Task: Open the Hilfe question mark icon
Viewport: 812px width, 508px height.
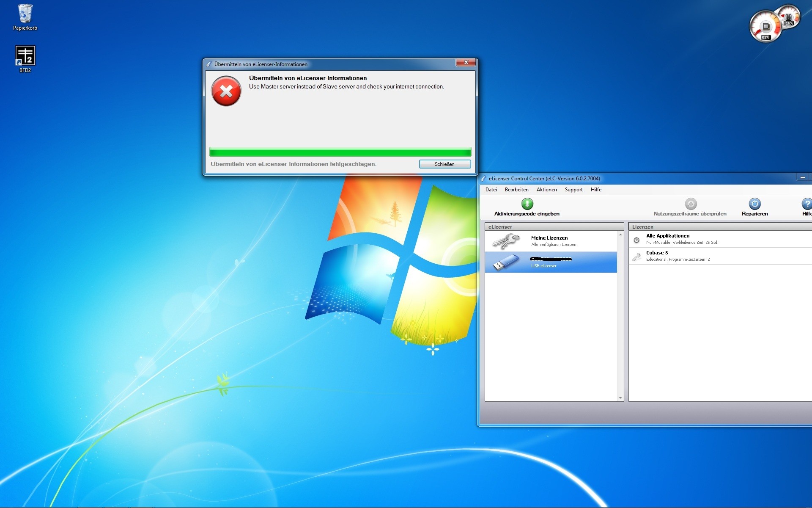Action: [807, 204]
